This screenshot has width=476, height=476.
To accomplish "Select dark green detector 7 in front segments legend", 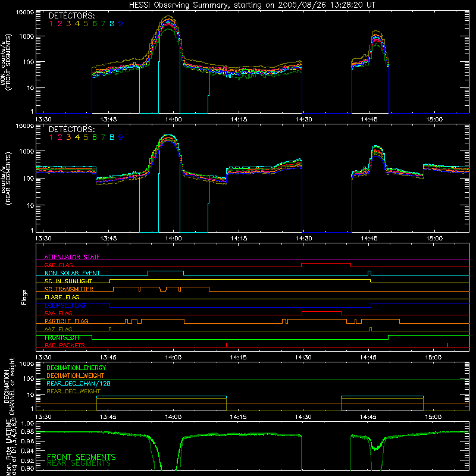I will (103, 24).
